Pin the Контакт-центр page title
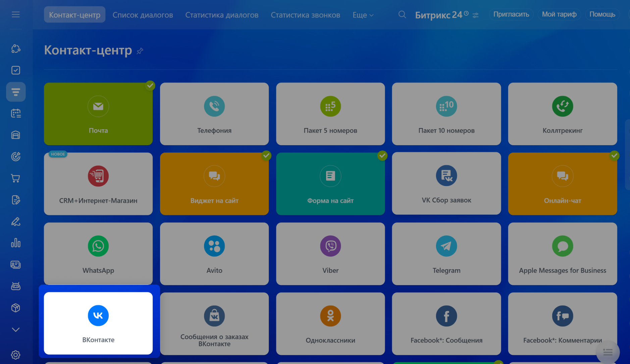The width and height of the screenshot is (630, 364). [x=140, y=51]
